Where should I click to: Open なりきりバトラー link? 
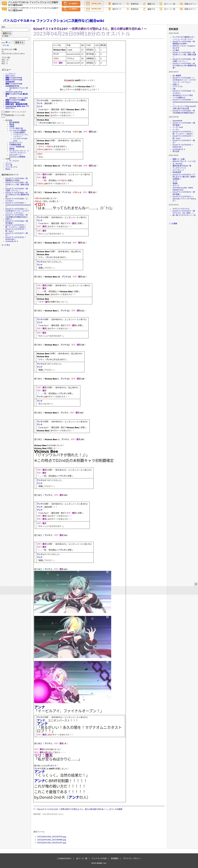point(16,142)
